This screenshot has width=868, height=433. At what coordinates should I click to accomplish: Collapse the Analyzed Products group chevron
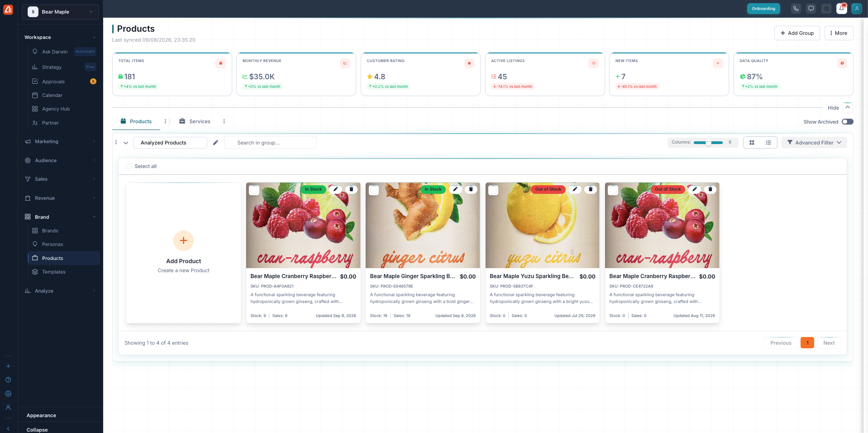point(126,143)
